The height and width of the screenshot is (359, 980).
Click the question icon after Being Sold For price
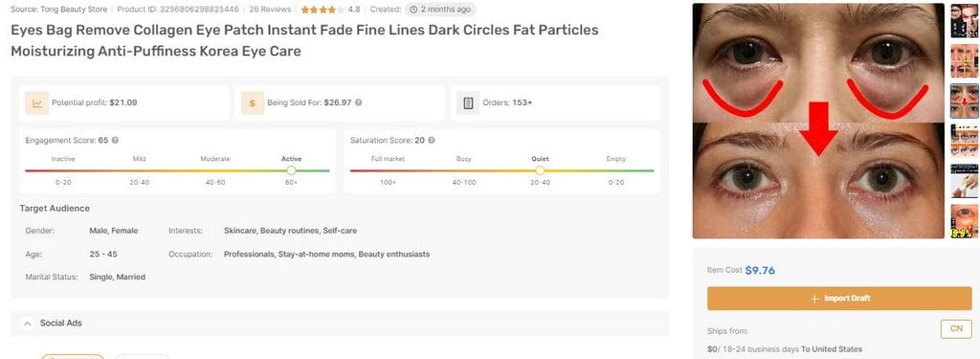(358, 102)
